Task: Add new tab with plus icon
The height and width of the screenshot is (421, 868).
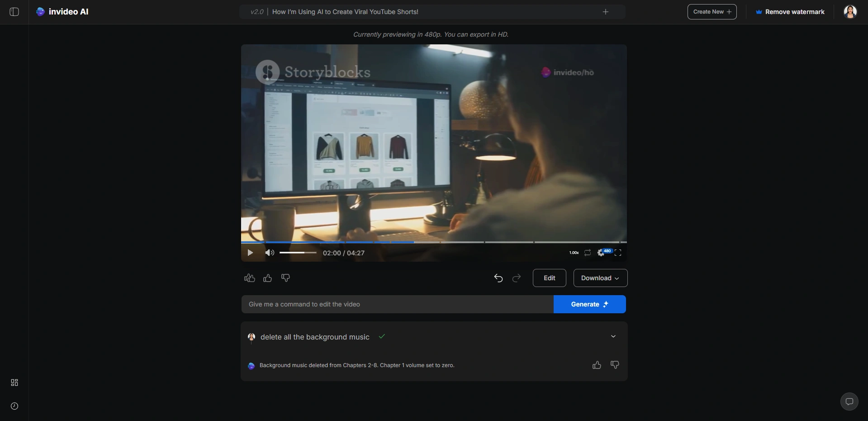Action: point(606,12)
